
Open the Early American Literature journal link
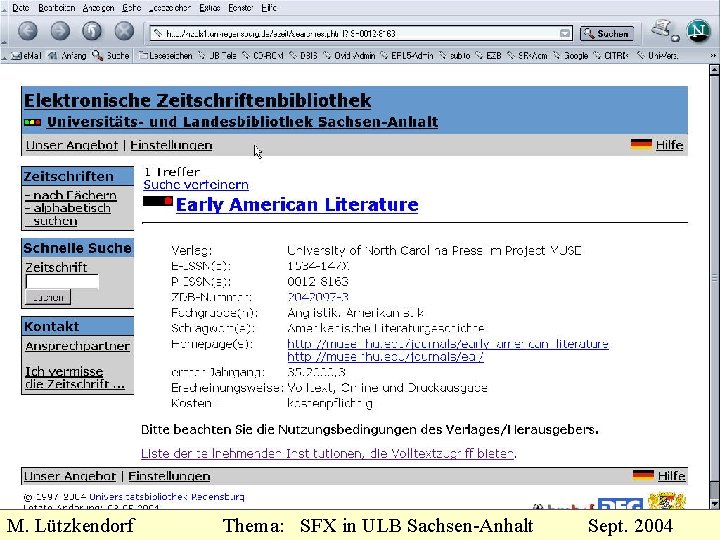(297, 205)
